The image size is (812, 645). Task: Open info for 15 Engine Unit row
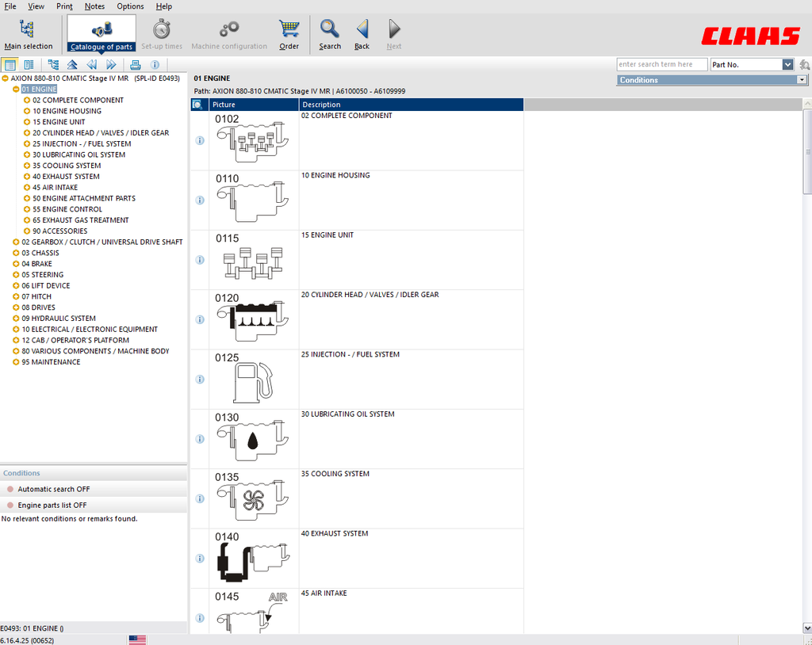(200, 260)
